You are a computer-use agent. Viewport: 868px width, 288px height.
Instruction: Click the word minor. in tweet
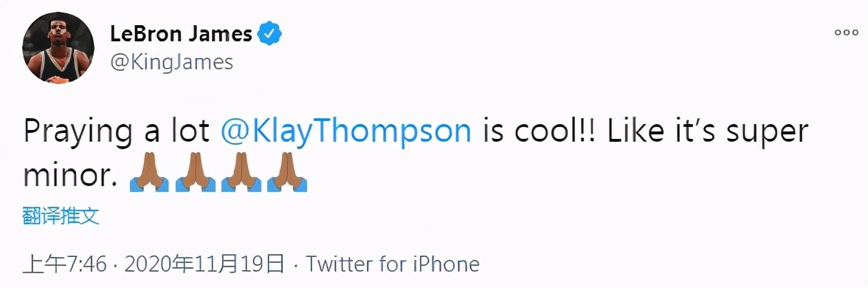[x=71, y=176]
